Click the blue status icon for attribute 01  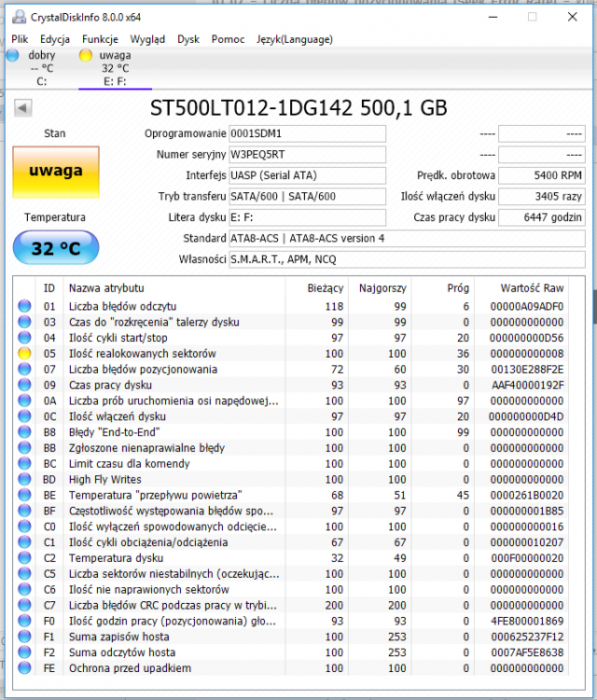tap(25, 306)
